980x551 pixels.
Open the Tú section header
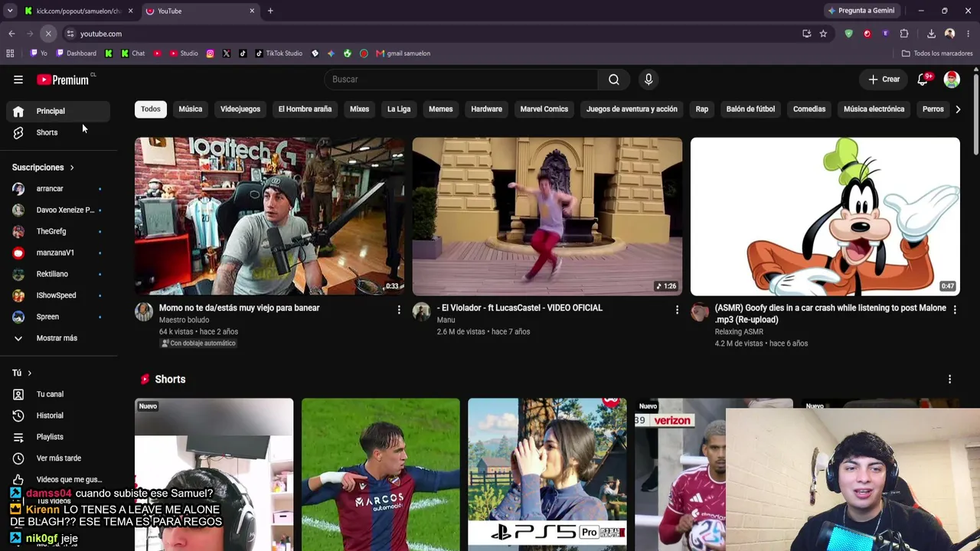pyautogui.click(x=21, y=373)
